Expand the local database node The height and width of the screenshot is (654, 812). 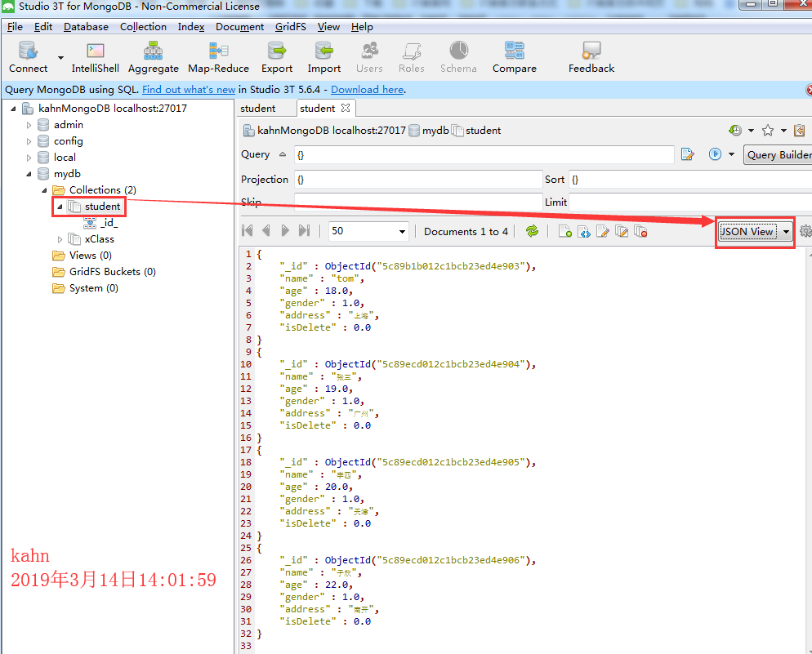pos(29,158)
